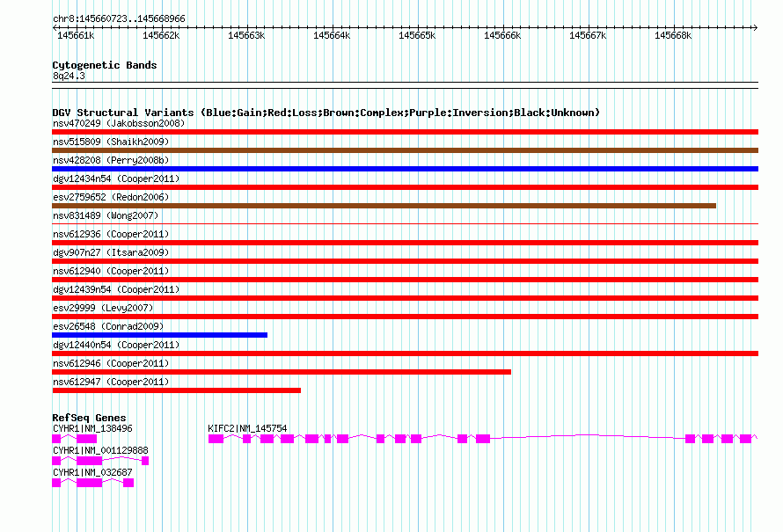Click the dgv12439n54 (Cooper2011) label
This screenshot has width=783, height=532.
116,289
